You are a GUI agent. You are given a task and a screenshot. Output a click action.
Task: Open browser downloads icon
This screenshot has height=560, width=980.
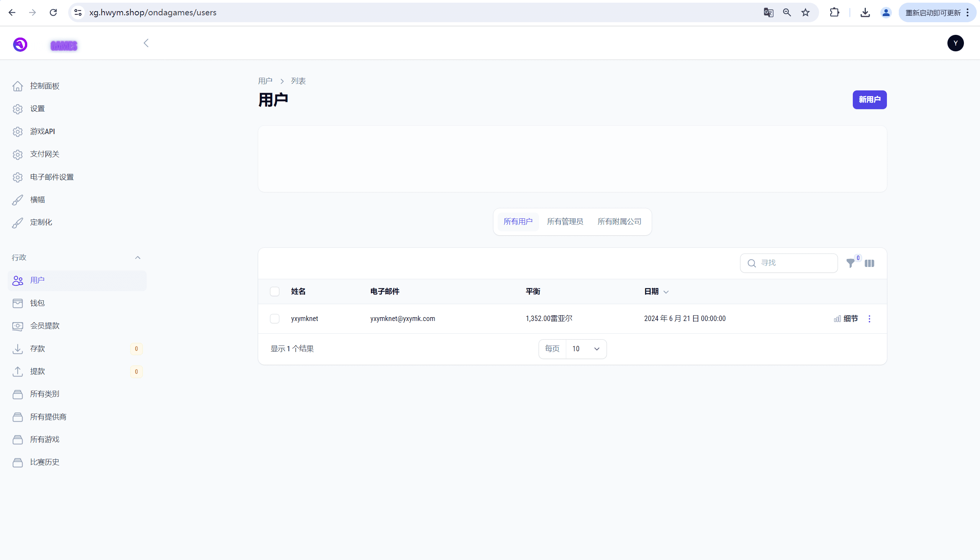[x=865, y=13]
